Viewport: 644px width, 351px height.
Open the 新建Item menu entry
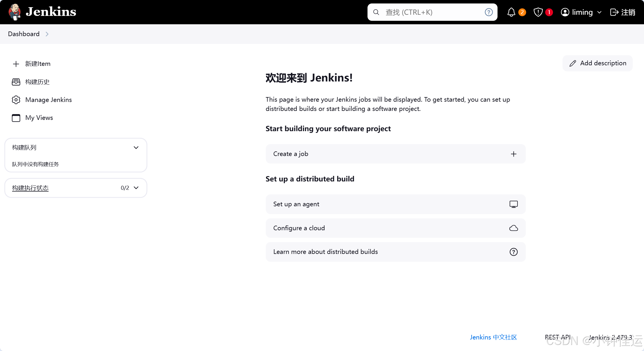(x=38, y=64)
